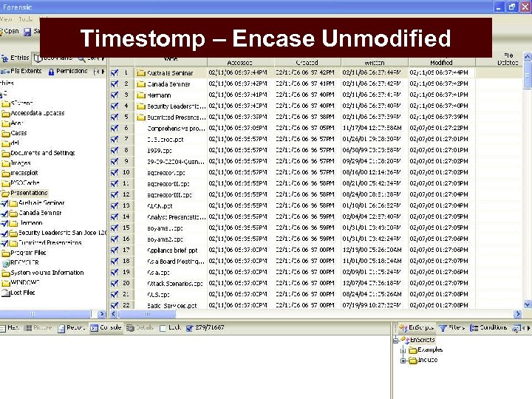The image size is (532, 399).
Task: Expand the Include node in EnScripts
Action: (x=403, y=361)
